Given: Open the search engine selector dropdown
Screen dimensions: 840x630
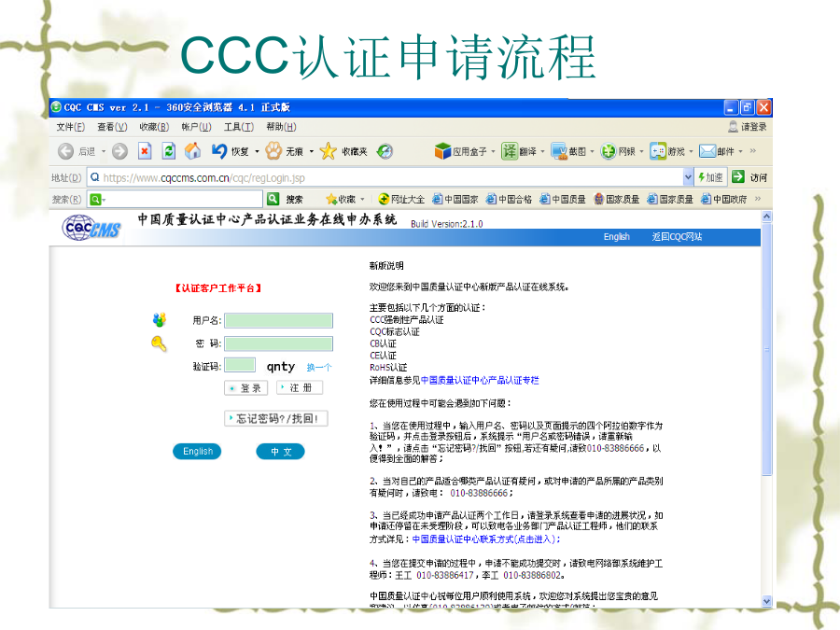Looking at the screenshot, I should (104, 200).
